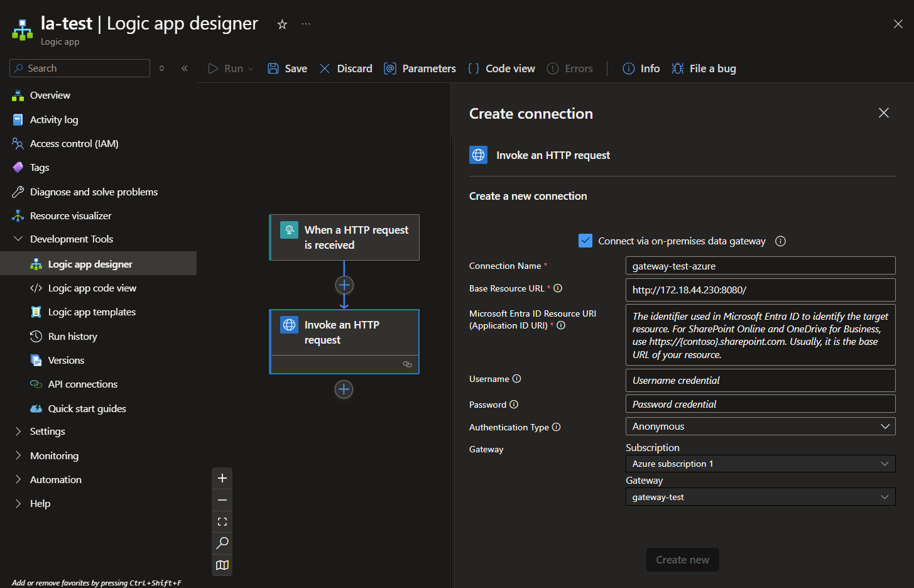Uncheck Connect via on-premises data gateway

[585, 241]
